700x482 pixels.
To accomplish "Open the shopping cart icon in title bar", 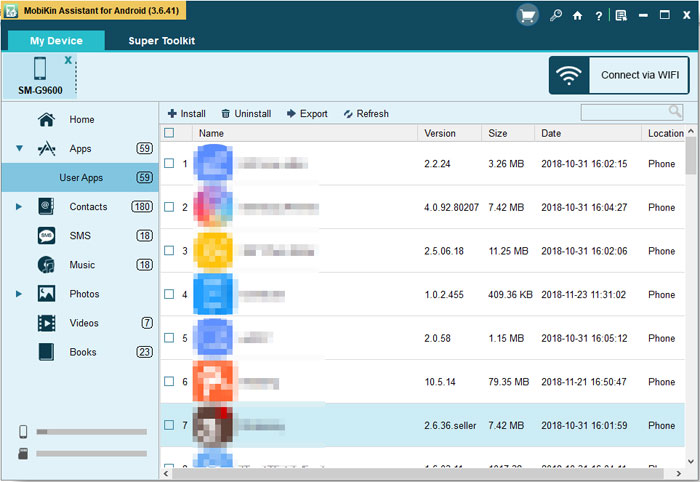I will point(527,15).
